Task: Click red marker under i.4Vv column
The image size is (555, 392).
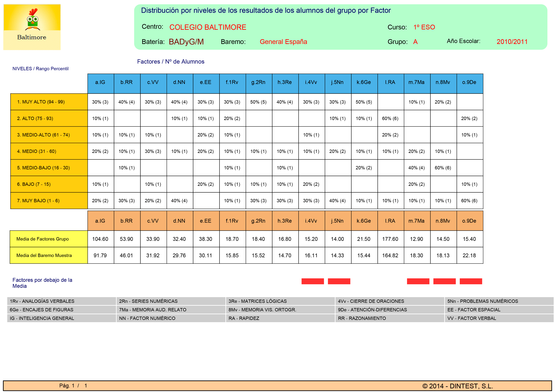Action: coord(313,281)
